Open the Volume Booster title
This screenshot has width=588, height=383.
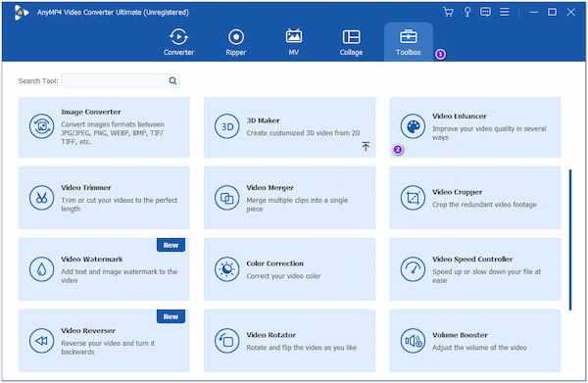tap(461, 335)
